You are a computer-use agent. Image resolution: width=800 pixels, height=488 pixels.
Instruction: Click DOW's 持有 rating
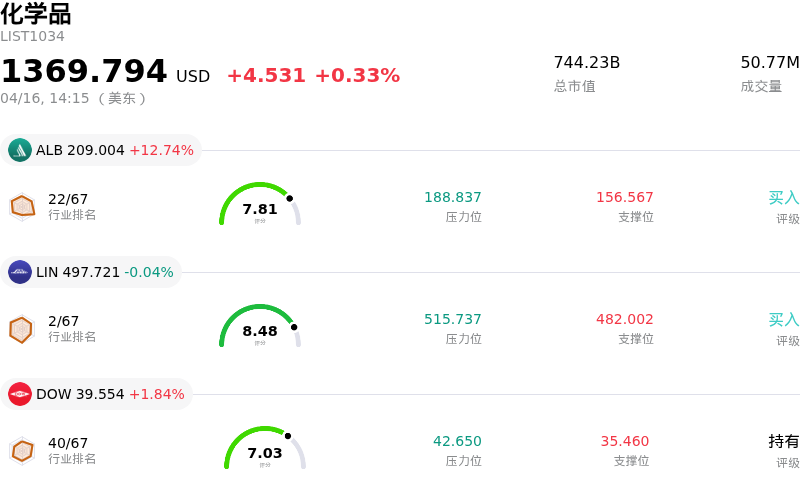pyautogui.click(x=783, y=441)
